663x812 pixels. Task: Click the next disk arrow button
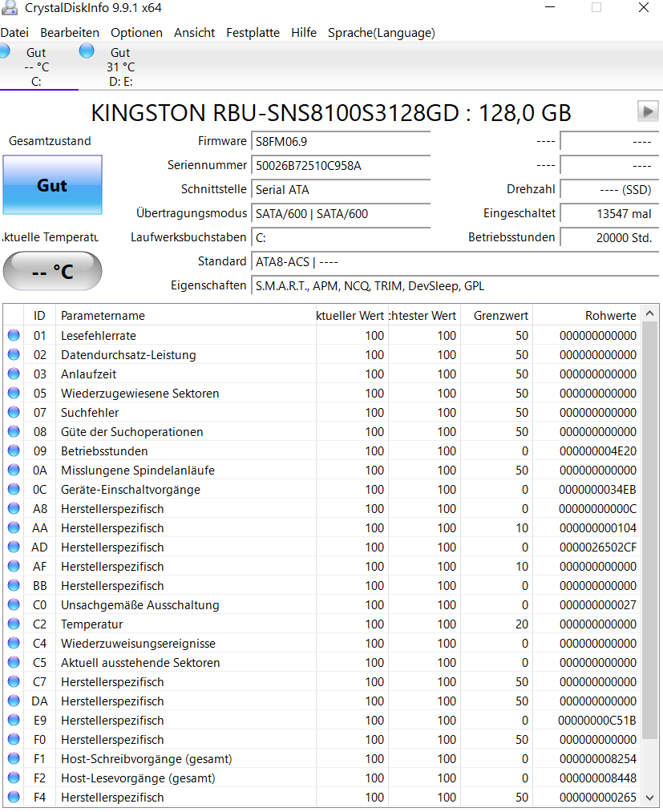click(x=648, y=111)
